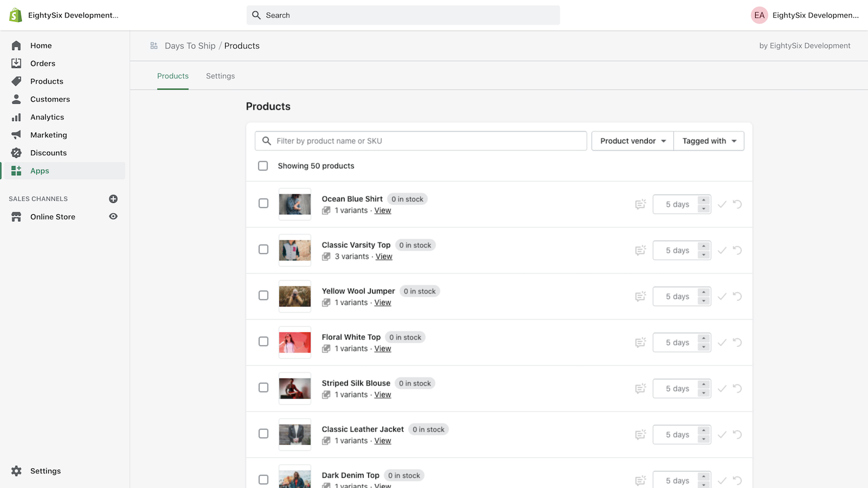
Task: Click the Discounts badge icon in sidebar
Action: pyautogui.click(x=16, y=153)
